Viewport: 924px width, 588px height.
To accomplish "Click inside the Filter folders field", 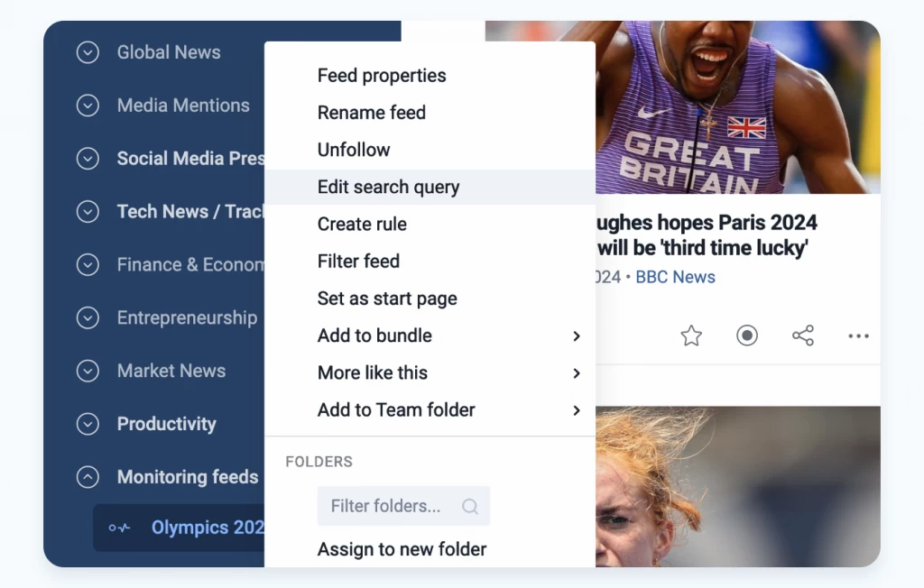I will (388, 506).
